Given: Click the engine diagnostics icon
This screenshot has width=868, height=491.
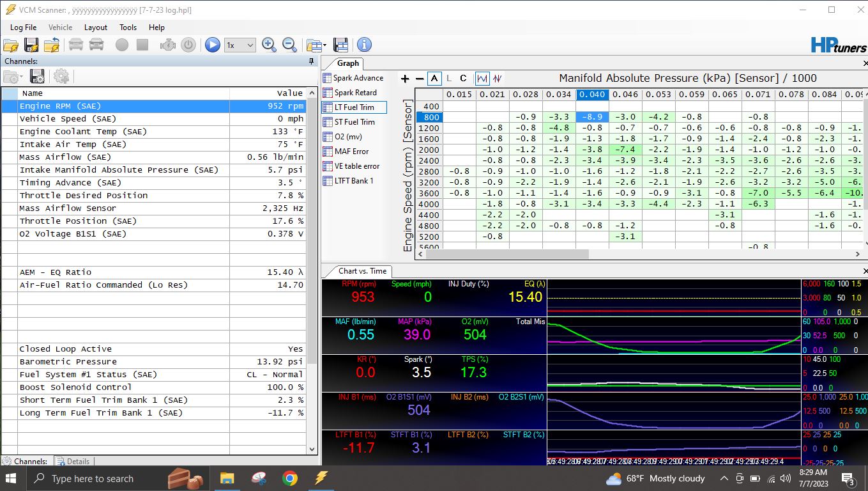Looking at the screenshot, I should pyautogui.click(x=168, y=45).
